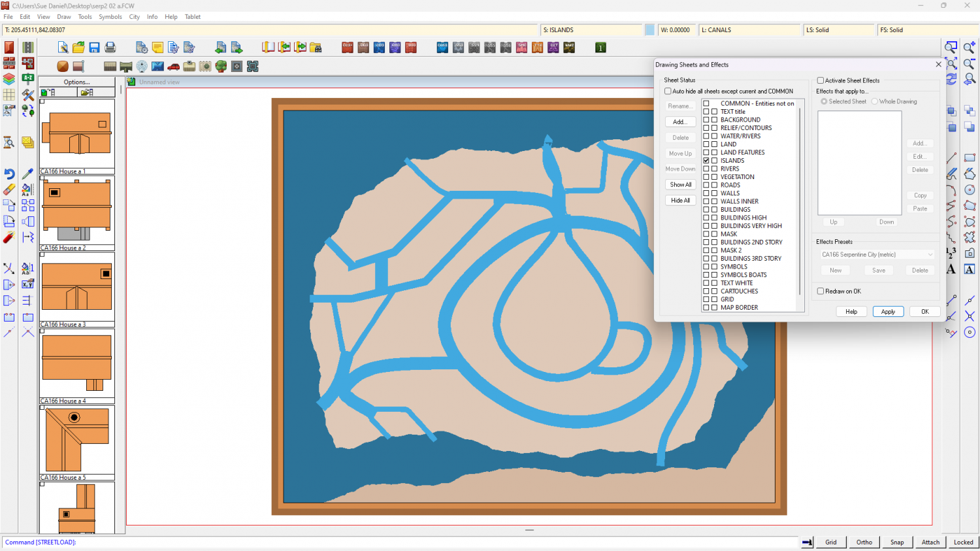Image resolution: width=980 pixels, height=551 pixels.
Task: Click the LS: Solid line style indicator
Action: click(839, 30)
